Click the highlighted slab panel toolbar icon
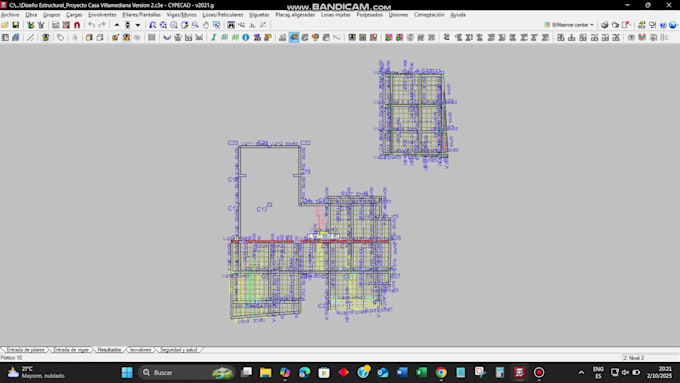Screen dimensions: 680x383 294,38
